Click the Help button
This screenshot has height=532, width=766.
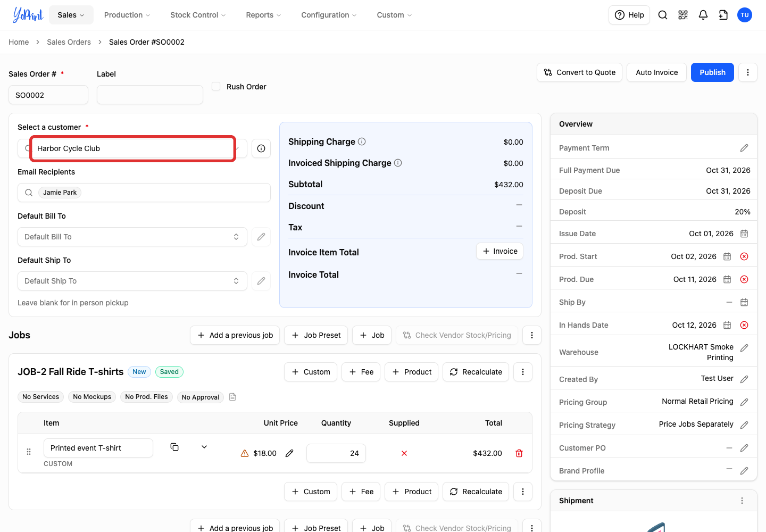(x=629, y=15)
